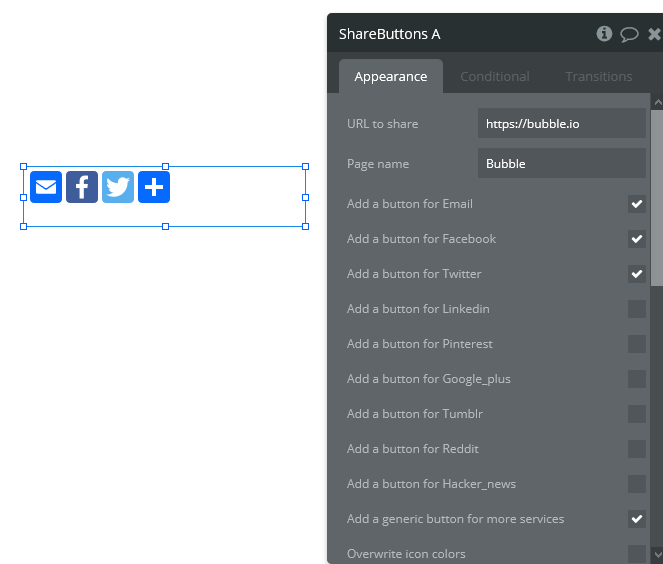Edit the URL to share field
663x564 pixels.
pos(562,123)
